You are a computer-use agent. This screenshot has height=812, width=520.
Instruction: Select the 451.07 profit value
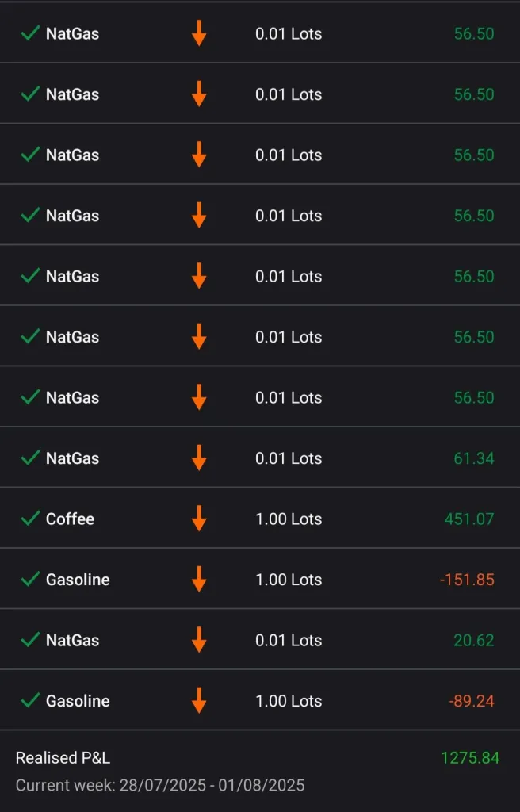coord(468,519)
